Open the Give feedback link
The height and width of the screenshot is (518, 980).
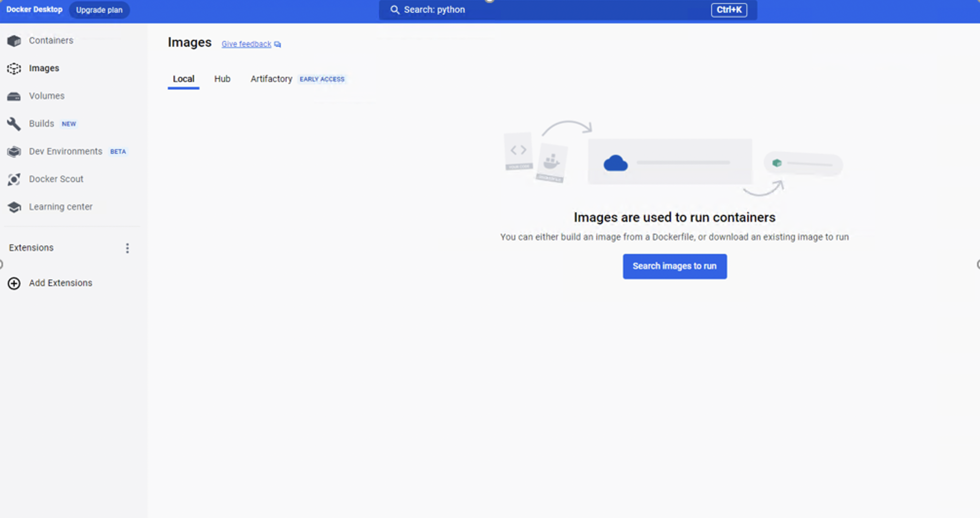(x=246, y=44)
